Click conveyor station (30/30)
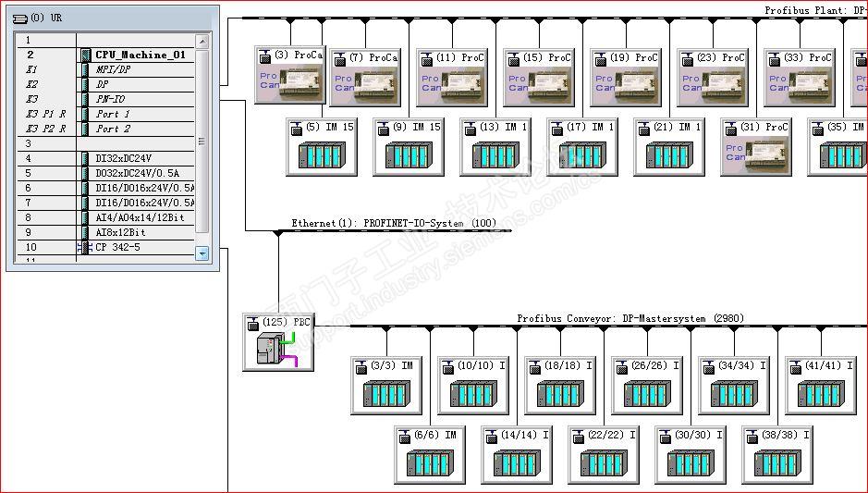The width and height of the screenshot is (868, 493). point(691,455)
